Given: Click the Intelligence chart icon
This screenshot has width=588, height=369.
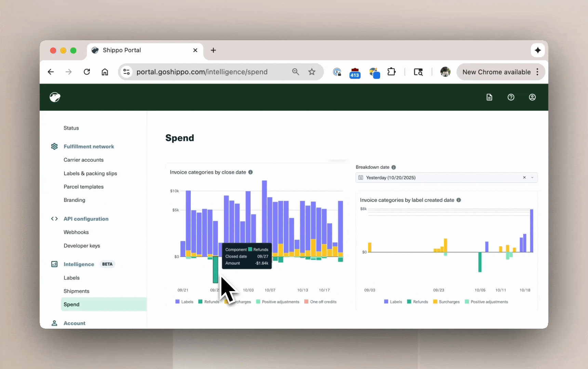Looking at the screenshot, I should (54, 264).
